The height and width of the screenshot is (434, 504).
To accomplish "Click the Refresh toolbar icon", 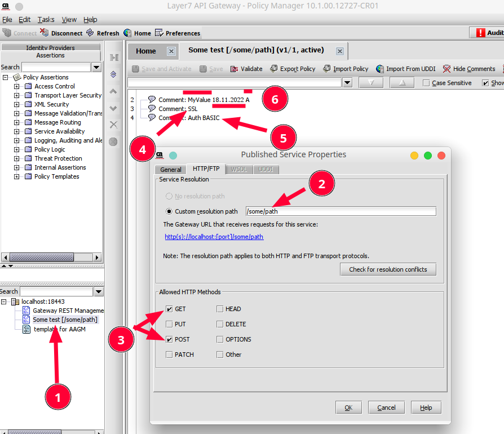I will click(90, 33).
